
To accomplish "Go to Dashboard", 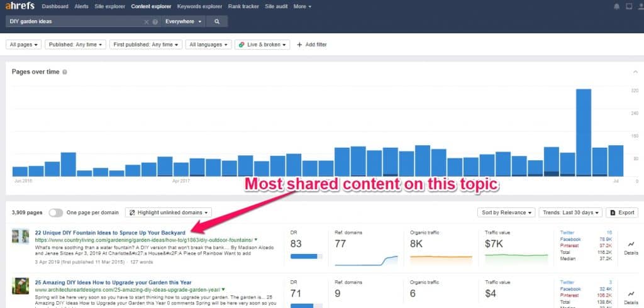I will (x=55, y=6).
